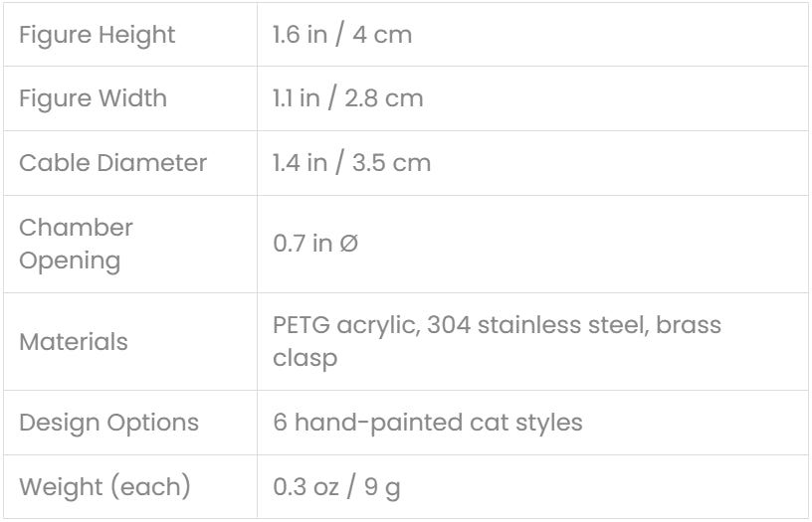This screenshot has height=522, width=812.
Task: Select the 0.3 oz / 9 g value
Action: [337, 487]
